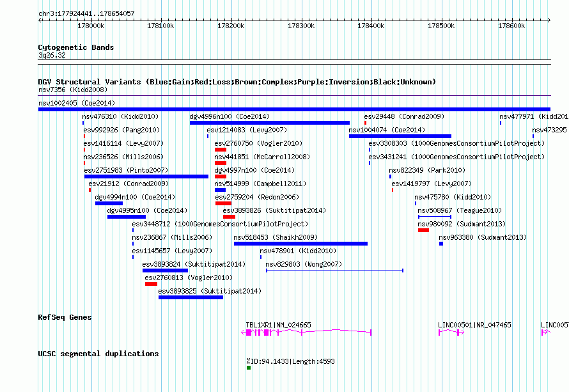Click the dgv4994n100 (Coe2014) blue bar
This screenshot has width=569, height=392.
point(109,203)
